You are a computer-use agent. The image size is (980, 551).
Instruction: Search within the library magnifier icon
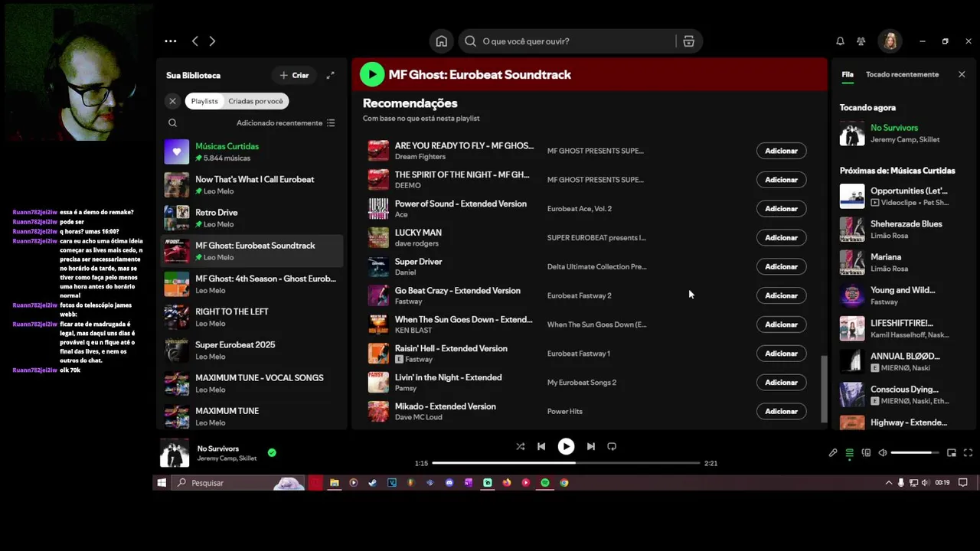coord(172,122)
